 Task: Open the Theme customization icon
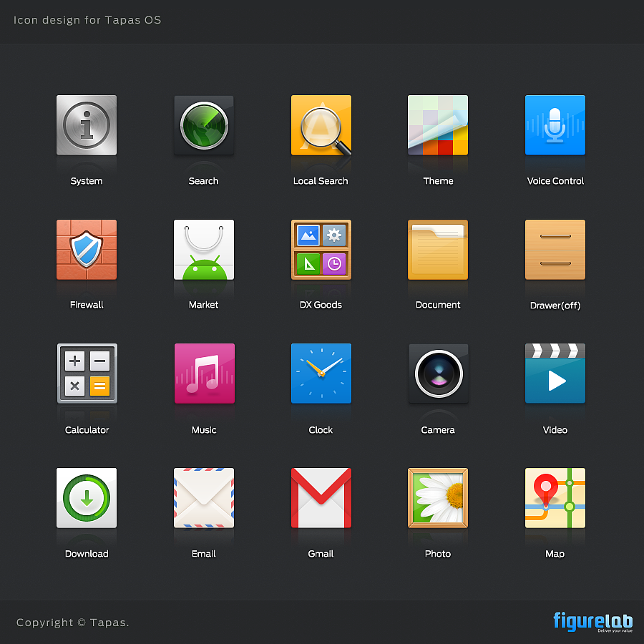tap(437, 125)
